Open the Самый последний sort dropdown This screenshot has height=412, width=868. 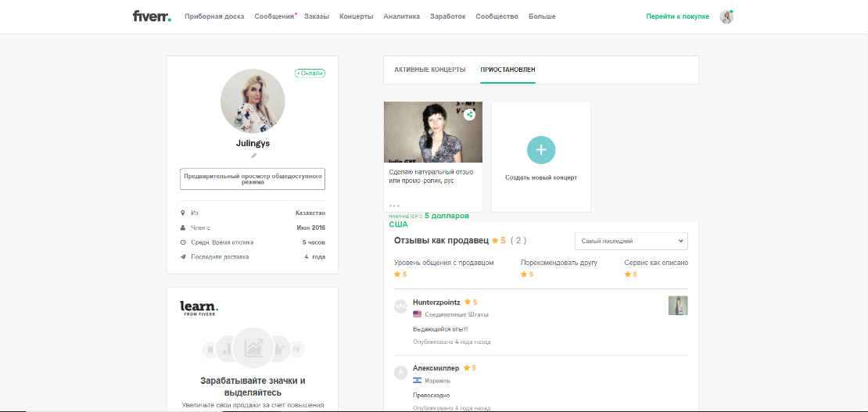click(631, 242)
